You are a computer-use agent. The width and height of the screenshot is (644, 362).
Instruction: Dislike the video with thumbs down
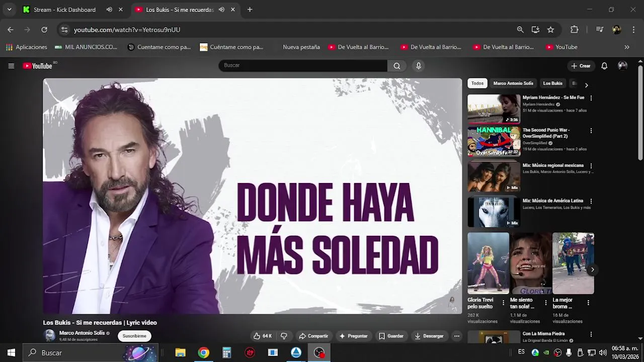284,336
